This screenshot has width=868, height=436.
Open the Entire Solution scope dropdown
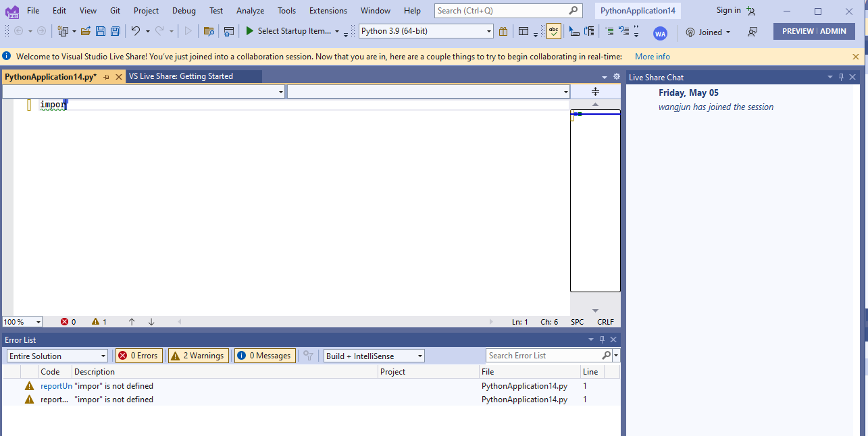coord(57,355)
